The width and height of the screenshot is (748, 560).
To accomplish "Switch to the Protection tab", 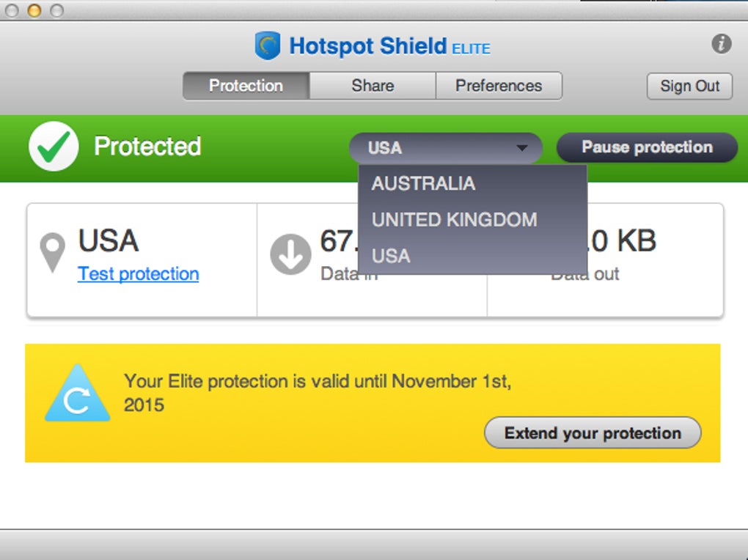I will pos(246,86).
